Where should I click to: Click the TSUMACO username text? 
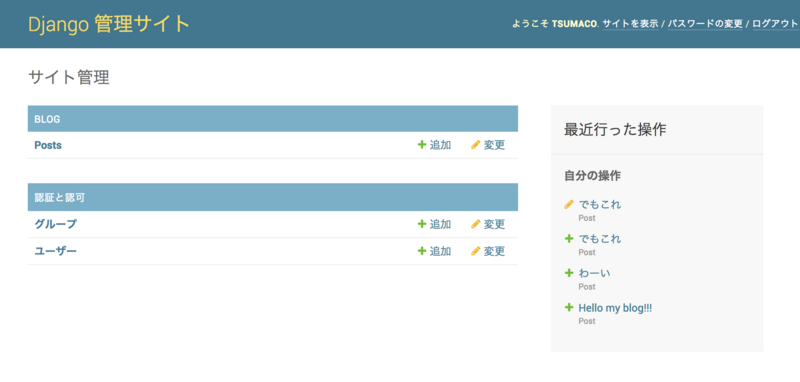pos(574,24)
